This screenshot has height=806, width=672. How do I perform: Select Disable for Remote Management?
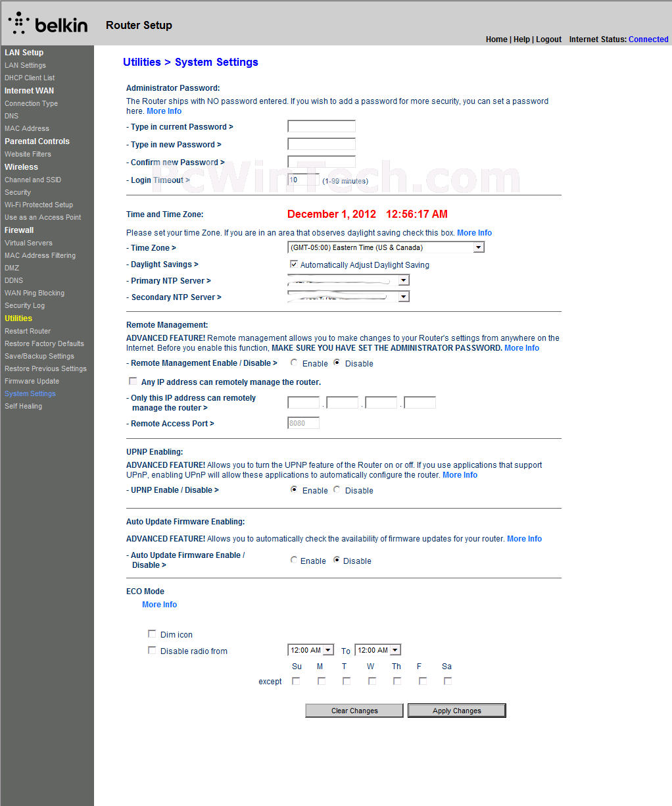pos(337,363)
